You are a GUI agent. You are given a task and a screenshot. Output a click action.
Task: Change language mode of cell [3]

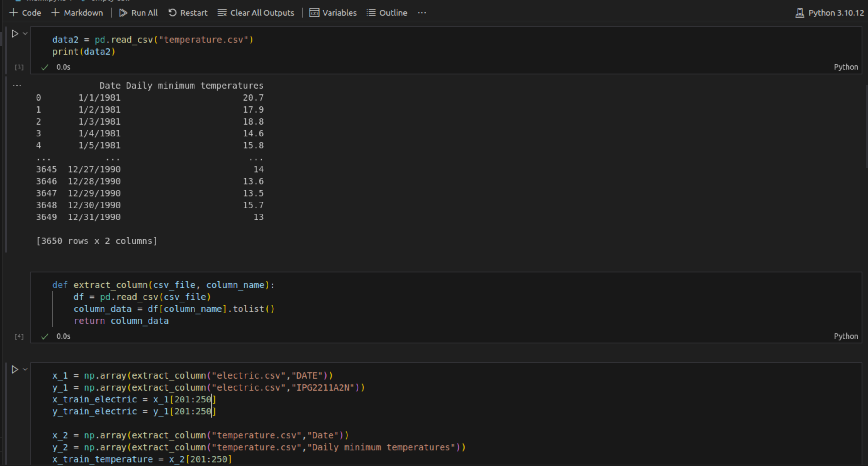click(x=845, y=67)
